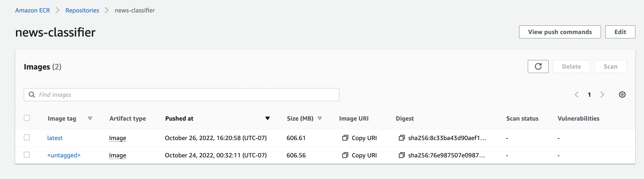Open the latest image tag link
644x179 pixels.
[55, 138]
